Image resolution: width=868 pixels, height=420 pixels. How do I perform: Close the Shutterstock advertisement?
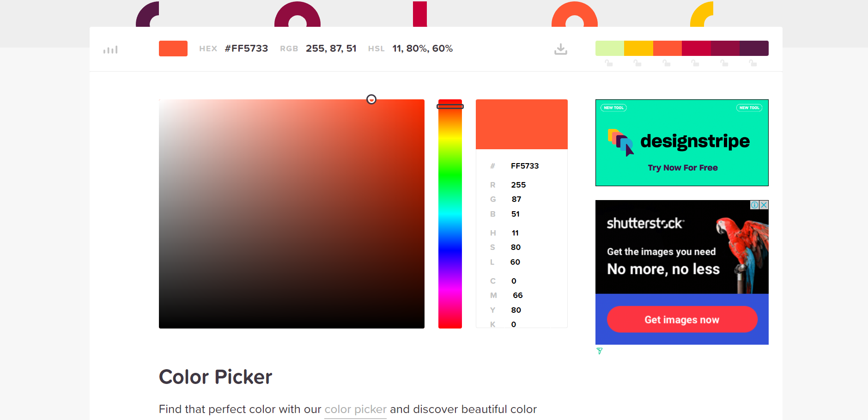point(764,205)
